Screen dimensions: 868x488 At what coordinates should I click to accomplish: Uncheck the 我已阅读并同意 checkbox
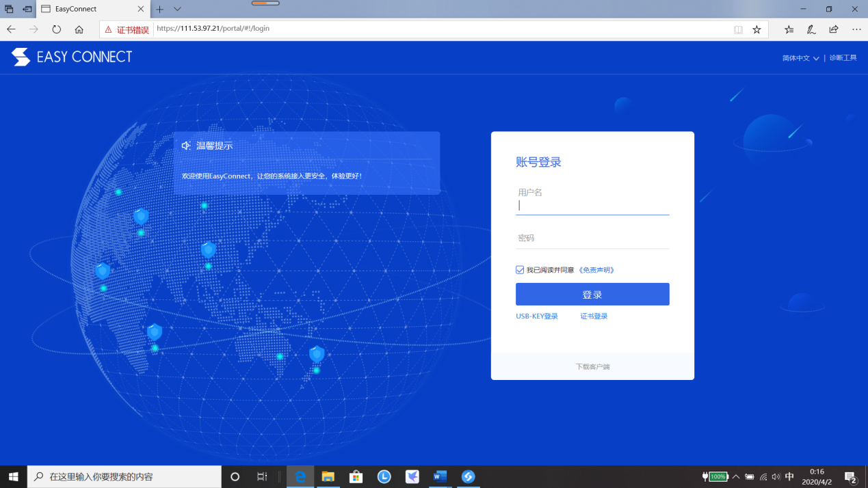pos(520,270)
